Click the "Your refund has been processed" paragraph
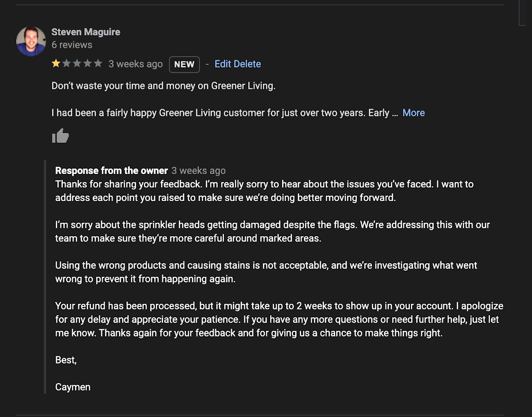The width and height of the screenshot is (532, 417). 279,319
